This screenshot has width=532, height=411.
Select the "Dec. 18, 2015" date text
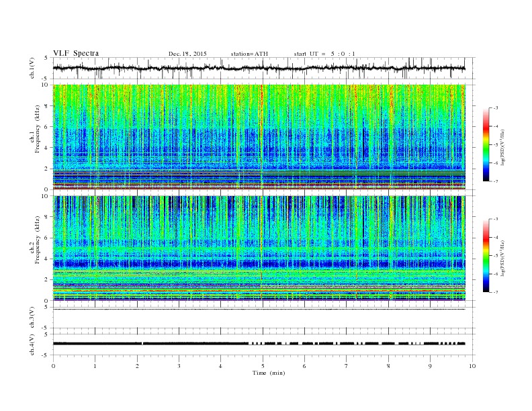[187, 54]
